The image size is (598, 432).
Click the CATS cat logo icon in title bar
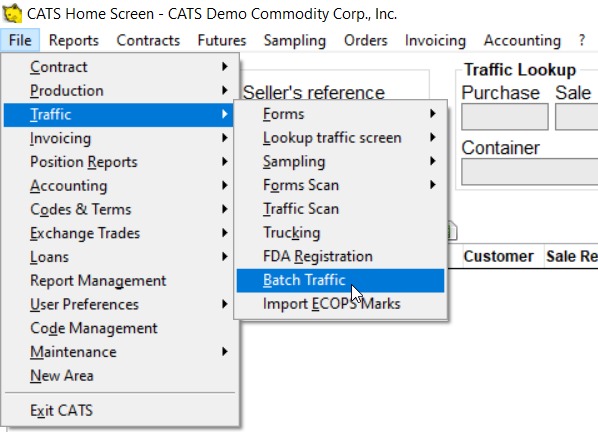tap(12, 13)
